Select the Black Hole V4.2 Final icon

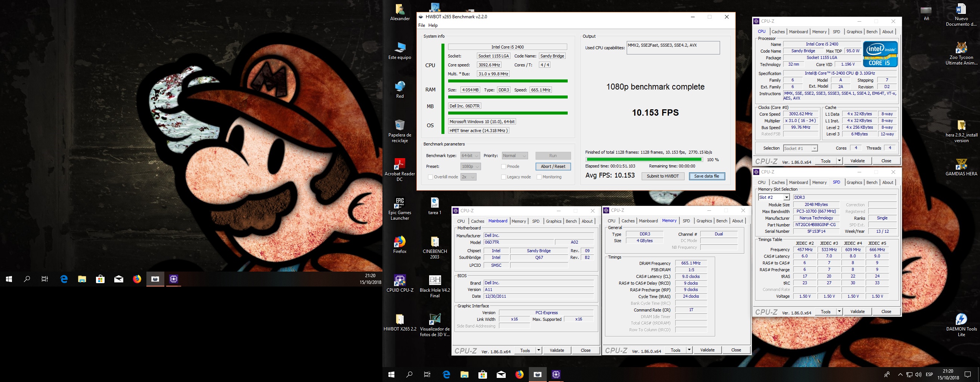(435, 286)
